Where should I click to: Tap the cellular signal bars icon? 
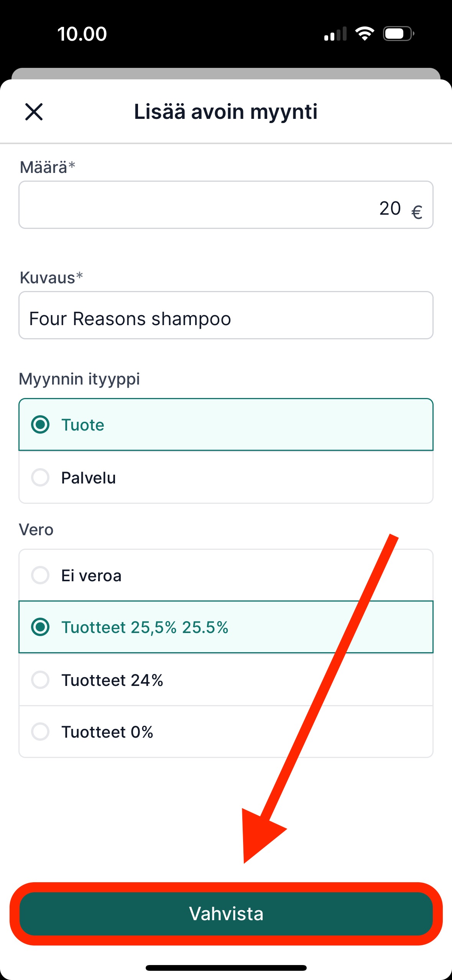pyautogui.click(x=335, y=34)
